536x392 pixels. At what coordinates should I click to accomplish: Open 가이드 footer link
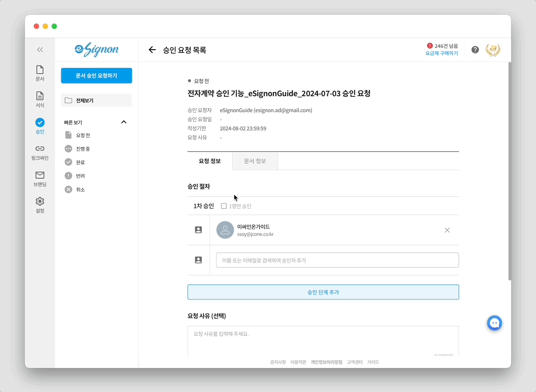click(373, 362)
